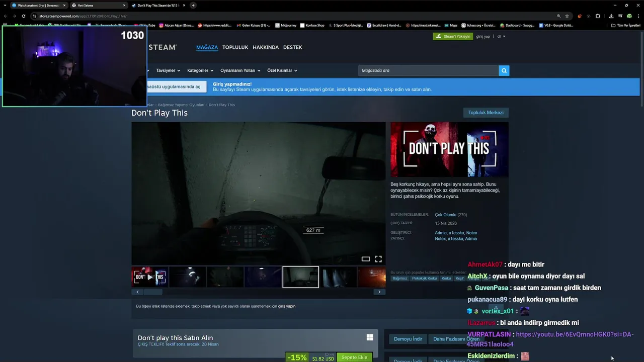The height and width of the screenshot is (362, 644).
Task: Open the Chrome three-dot menu
Action: (x=637, y=16)
